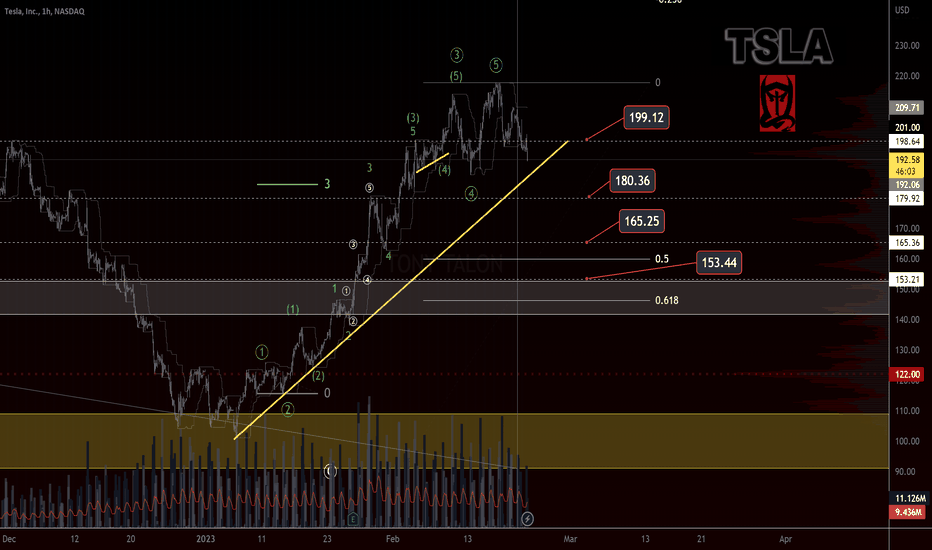Click the 201.00 price axis label
932x550 pixels.
coord(907,127)
